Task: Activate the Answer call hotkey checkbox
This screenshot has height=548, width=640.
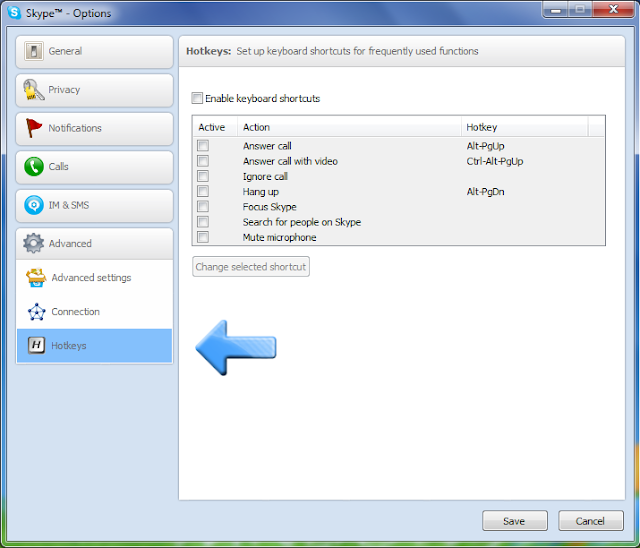Action: [203, 146]
